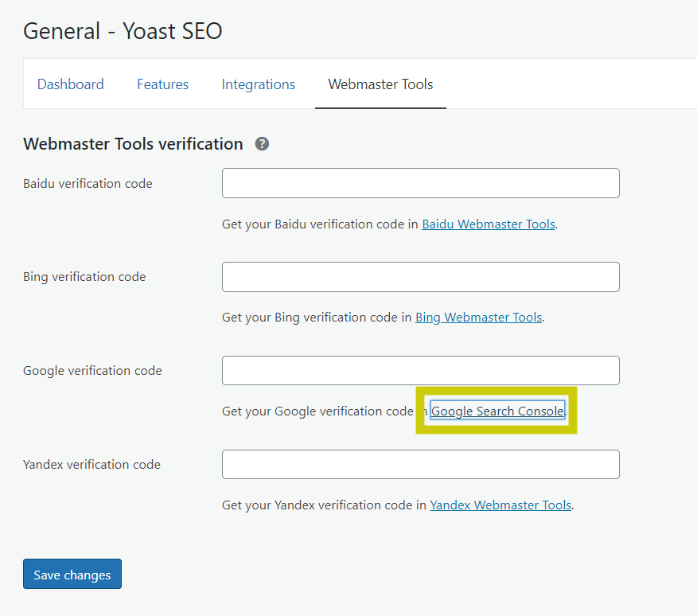Click the Save changes button
This screenshot has width=697, height=616.
[72, 574]
